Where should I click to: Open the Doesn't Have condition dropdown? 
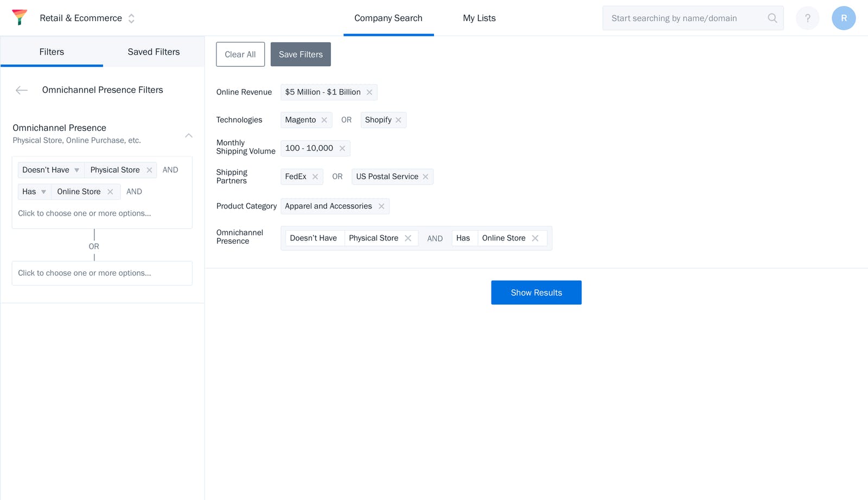point(51,170)
